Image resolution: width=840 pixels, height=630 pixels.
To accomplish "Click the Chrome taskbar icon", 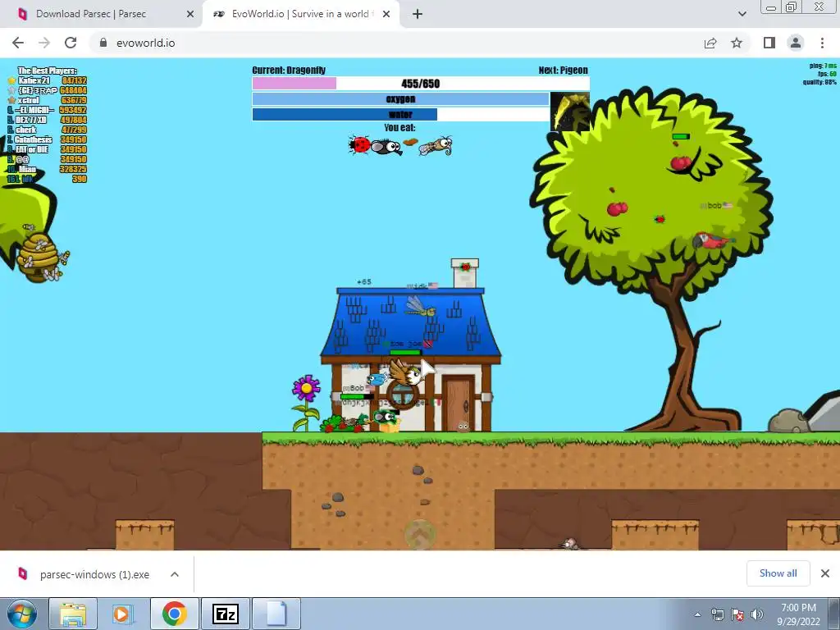I will tap(174, 614).
